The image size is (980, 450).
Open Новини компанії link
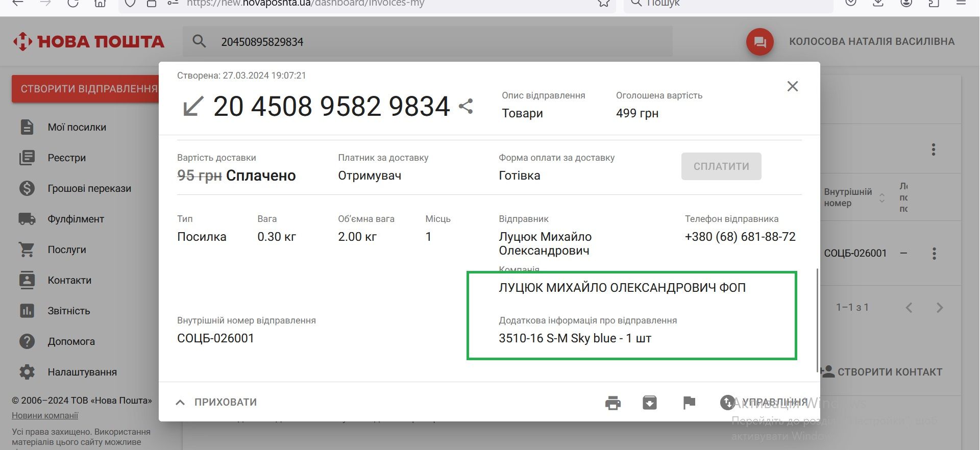[45, 415]
